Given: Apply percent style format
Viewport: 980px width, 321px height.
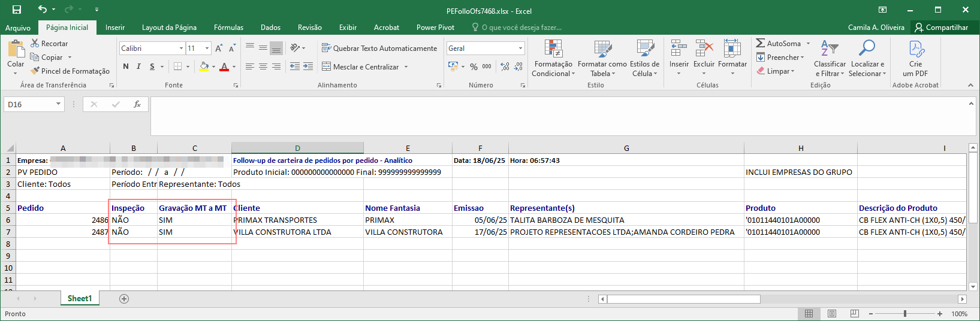Looking at the screenshot, I should [474, 66].
